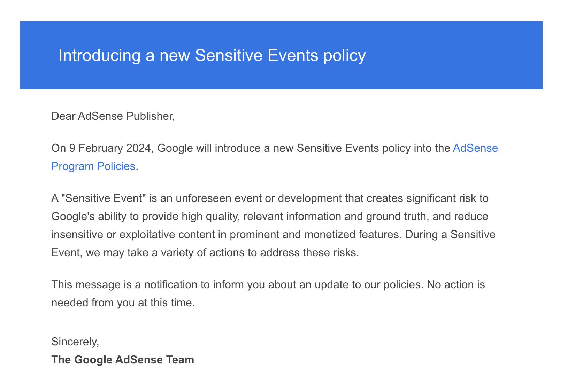Click the "Introducing a new Sensitive Events policy" heading
This screenshot has height=392, width=575.
click(x=212, y=55)
